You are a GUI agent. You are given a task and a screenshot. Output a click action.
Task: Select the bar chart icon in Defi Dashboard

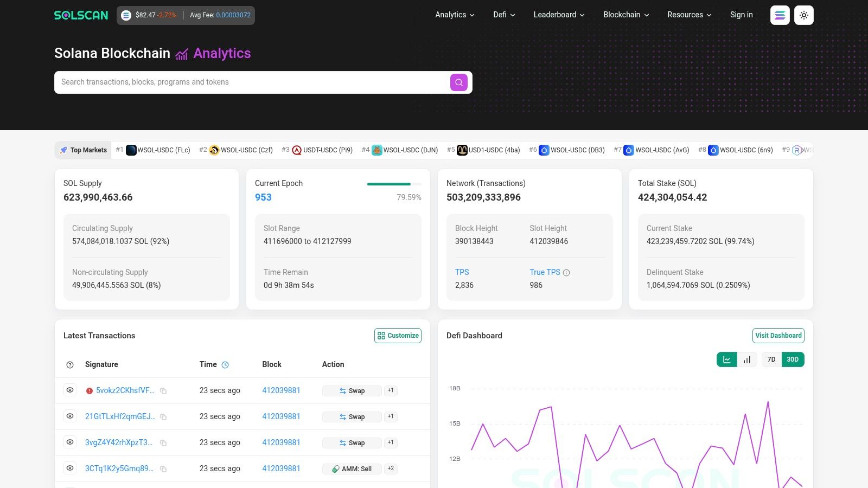[x=747, y=359]
